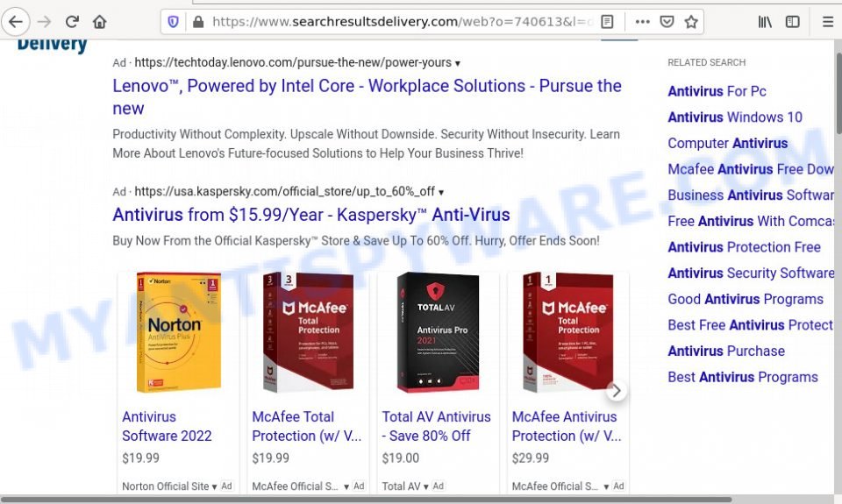Screen dimensions: 842x504
Task: Open the Firefox home page
Action: (x=99, y=21)
